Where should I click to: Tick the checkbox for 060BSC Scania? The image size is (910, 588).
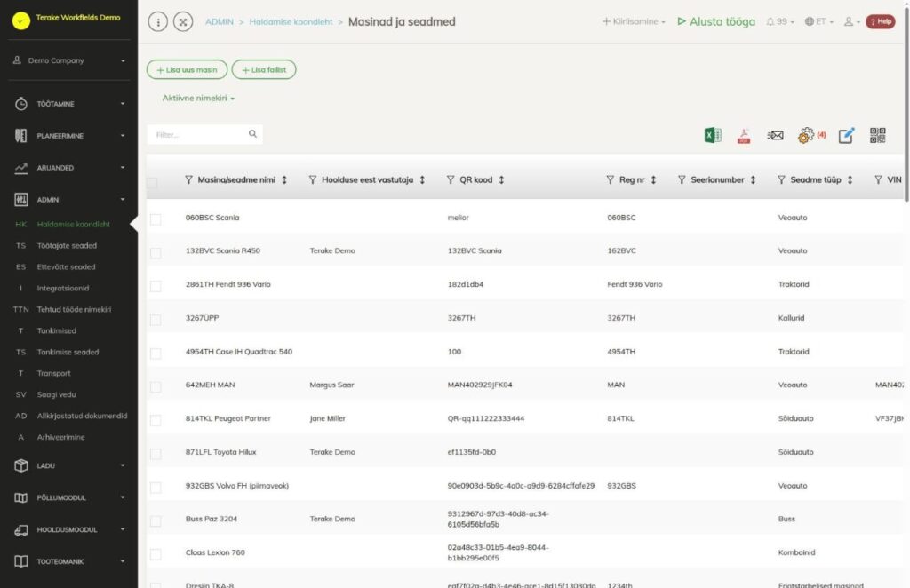coord(156,219)
